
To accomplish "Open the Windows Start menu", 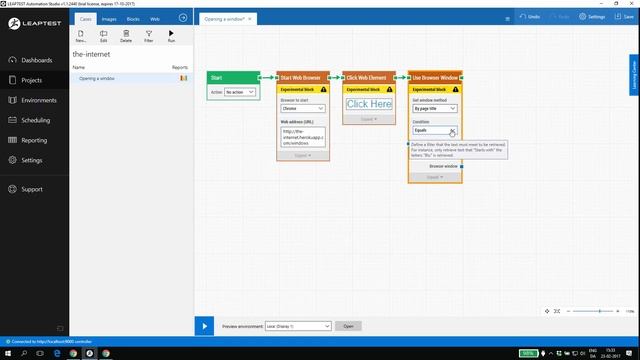I will [x=8, y=353].
